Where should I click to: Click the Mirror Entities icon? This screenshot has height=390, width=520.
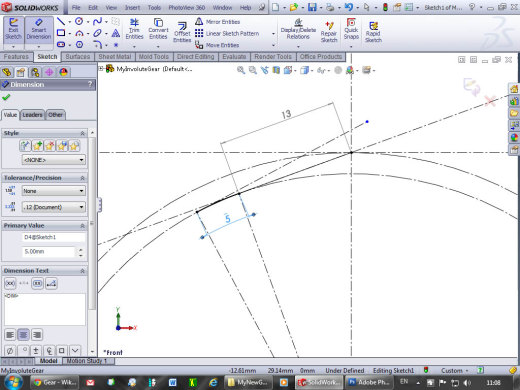199,22
